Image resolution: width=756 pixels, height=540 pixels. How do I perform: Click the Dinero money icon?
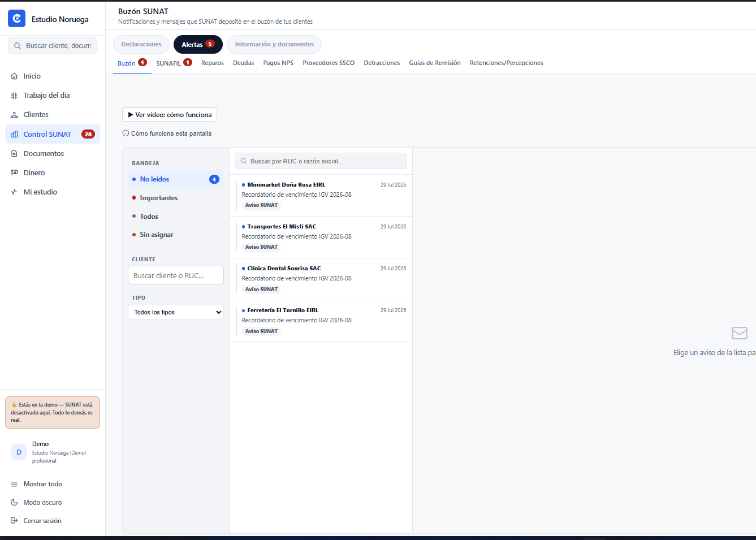click(14, 173)
